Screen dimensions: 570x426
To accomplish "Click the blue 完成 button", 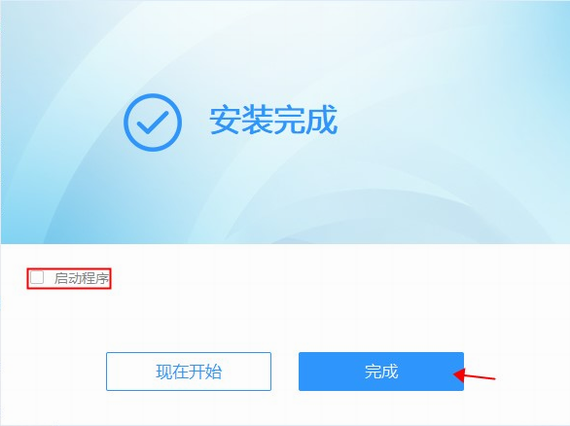I will [381, 371].
